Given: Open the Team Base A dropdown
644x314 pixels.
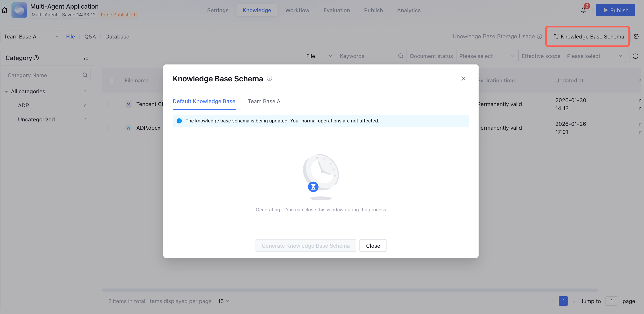Looking at the screenshot, I should [x=31, y=36].
